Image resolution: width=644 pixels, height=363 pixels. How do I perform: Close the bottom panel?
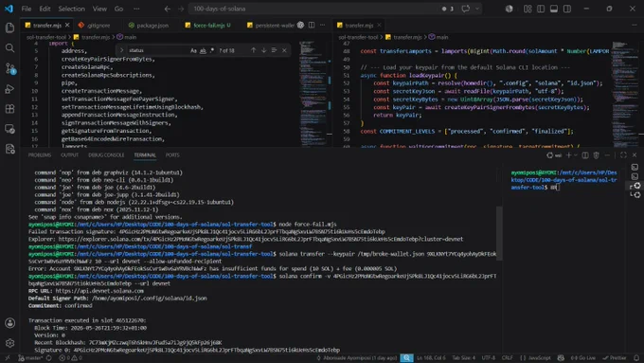(635, 155)
